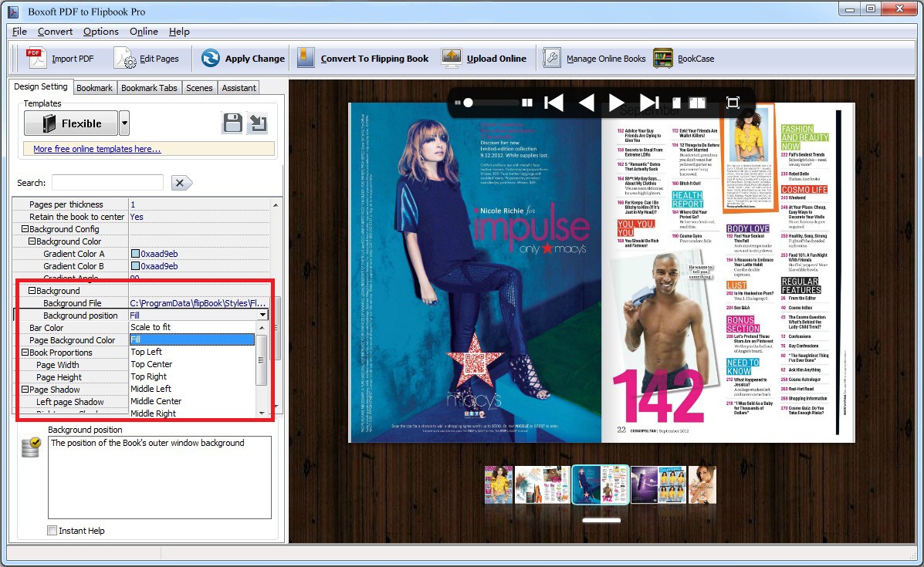The height and width of the screenshot is (567, 924).
Task: Choose Middle Left background position
Action: (x=192, y=390)
